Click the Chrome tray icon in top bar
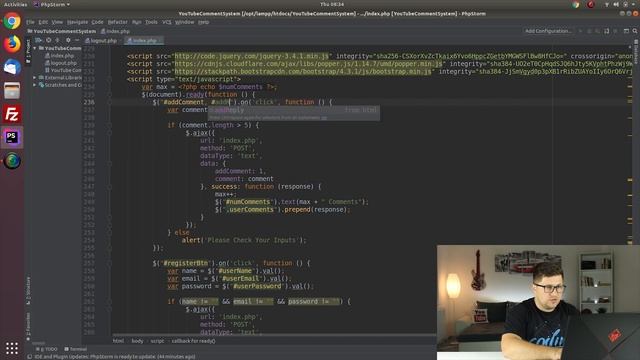This screenshot has width=640, height=360. point(576,4)
